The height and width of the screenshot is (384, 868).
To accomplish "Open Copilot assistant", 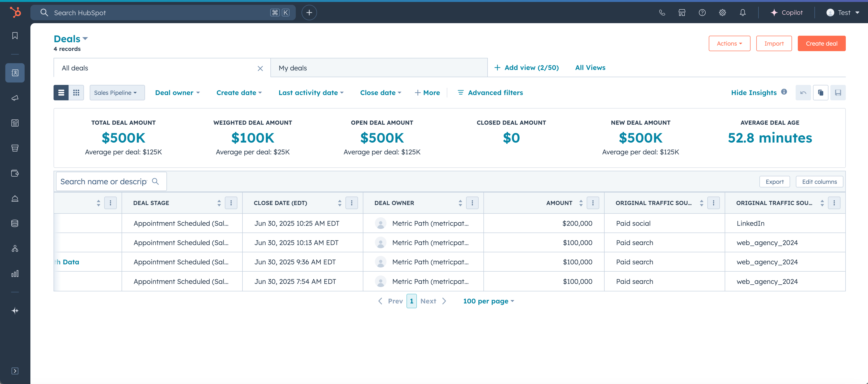I will [786, 13].
